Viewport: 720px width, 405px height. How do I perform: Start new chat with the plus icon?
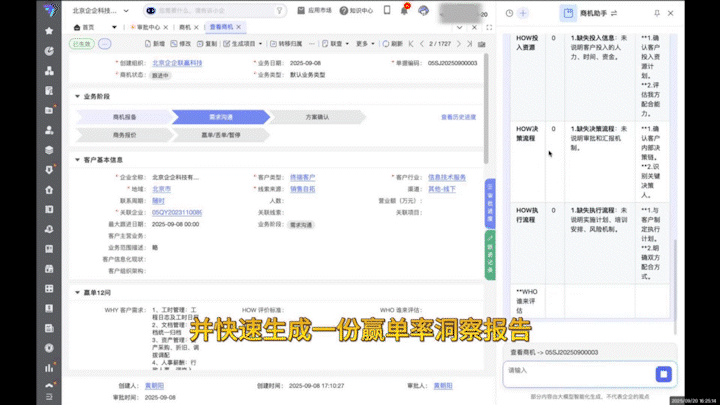pyautogui.click(x=524, y=13)
